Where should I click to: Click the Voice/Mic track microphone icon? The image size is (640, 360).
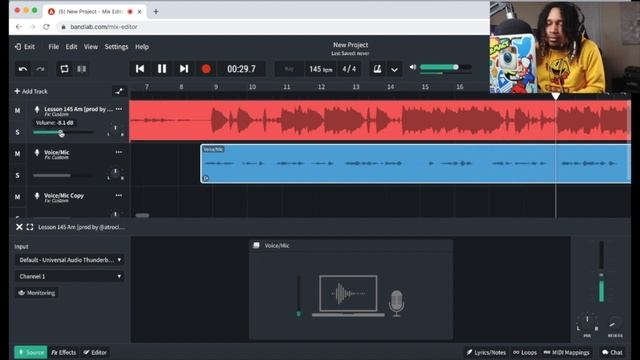[x=37, y=153]
